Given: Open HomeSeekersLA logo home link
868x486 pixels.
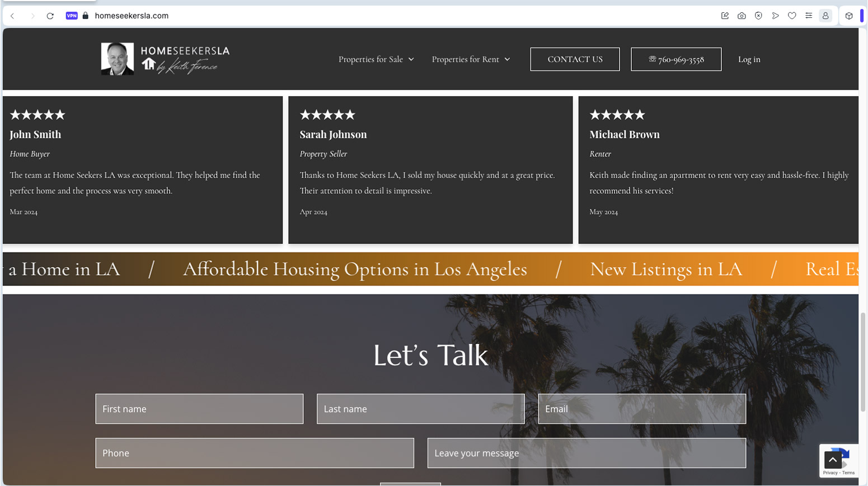Looking at the screenshot, I should (x=185, y=59).
